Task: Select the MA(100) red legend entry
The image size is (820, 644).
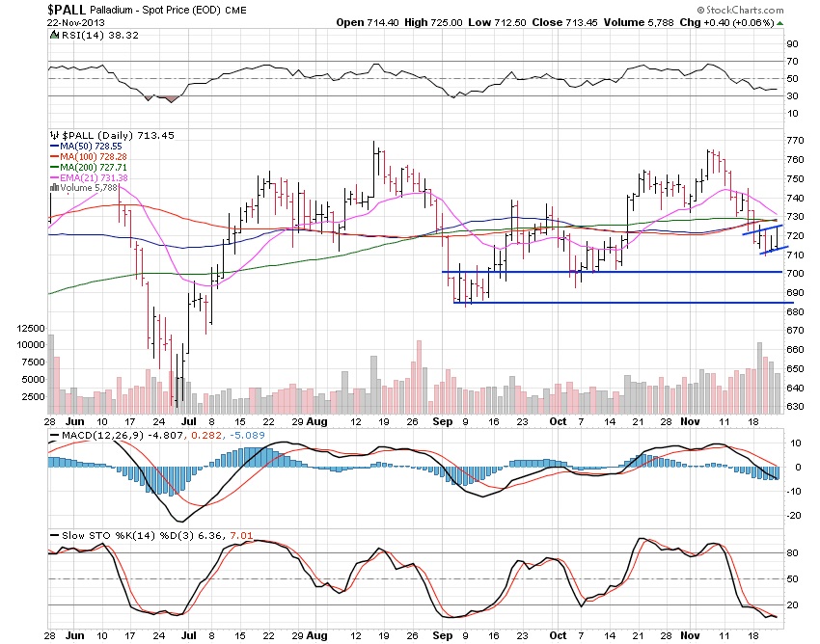Action: [x=89, y=157]
